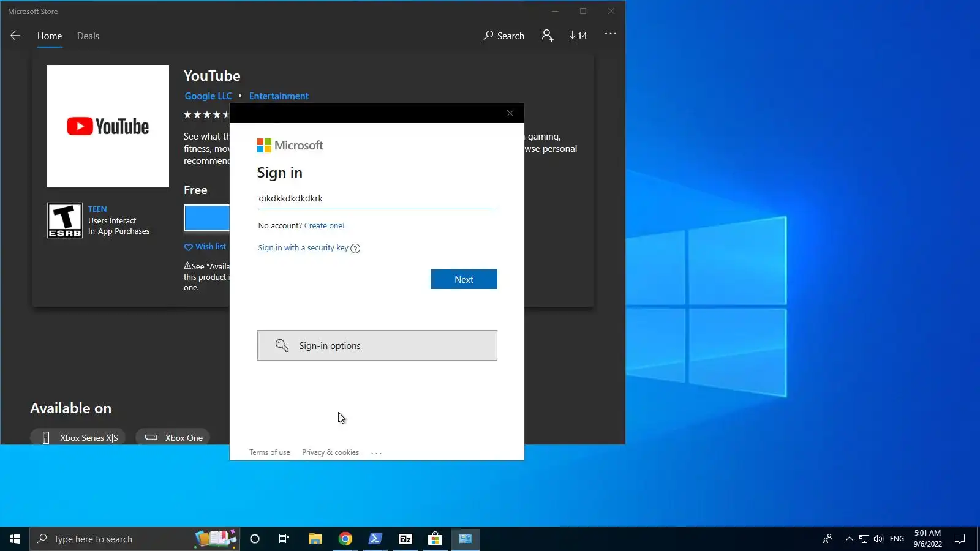Click the Next button
The width and height of the screenshot is (980, 551).
(x=464, y=279)
